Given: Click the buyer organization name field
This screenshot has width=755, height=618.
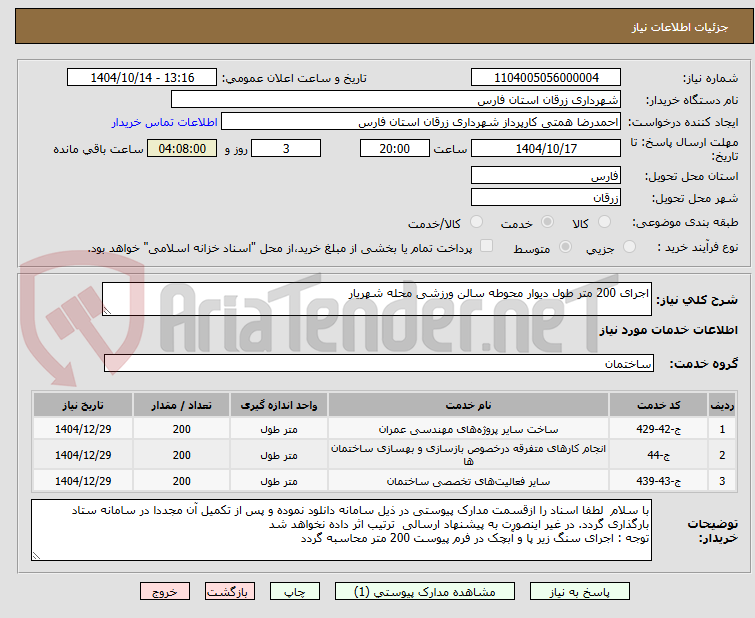Looking at the screenshot, I should click(x=396, y=100).
